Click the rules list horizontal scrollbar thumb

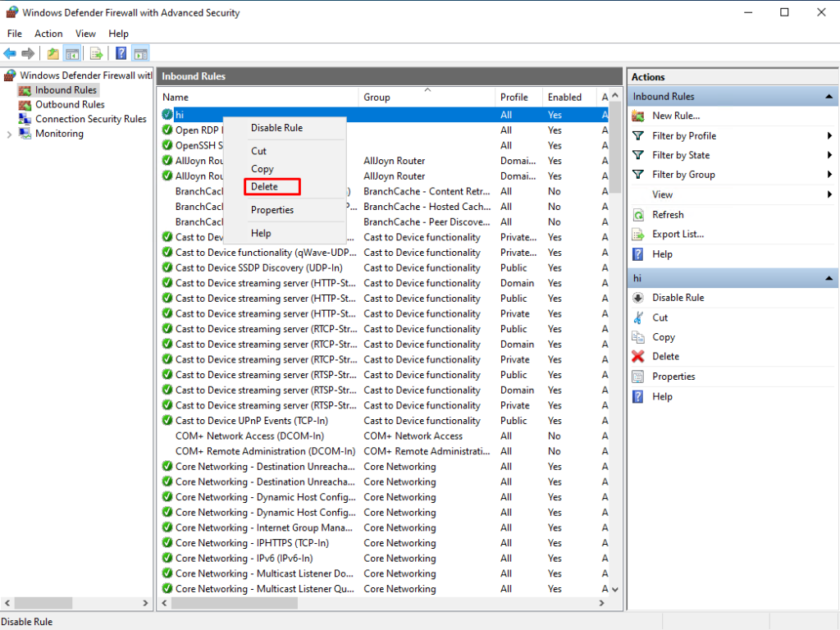pyautogui.click(x=234, y=603)
